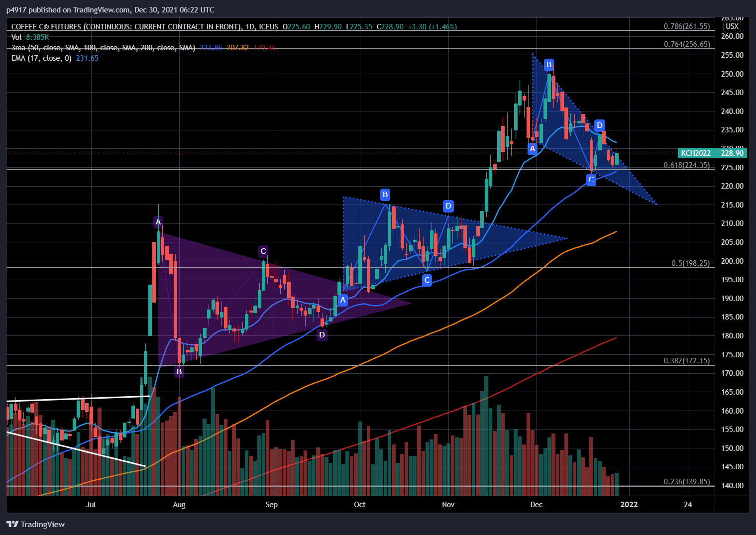This screenshot has height=535, width=756.
Task: Click the +3.30 (+1.46%) change value
Action: tap(432, 27)
